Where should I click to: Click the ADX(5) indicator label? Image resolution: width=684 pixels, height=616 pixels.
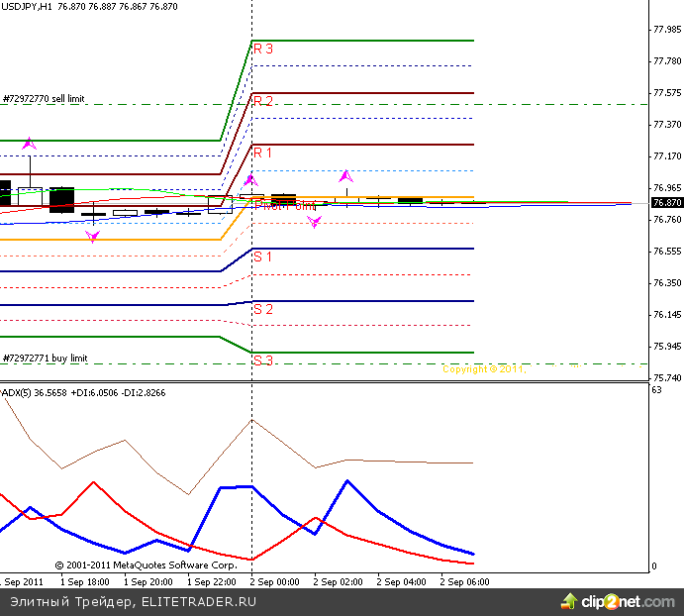point(17,392)
